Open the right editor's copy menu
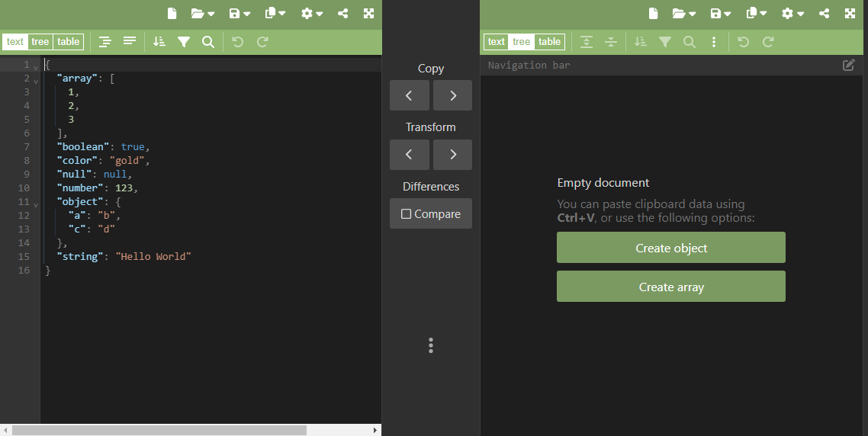 coord(756,13)
